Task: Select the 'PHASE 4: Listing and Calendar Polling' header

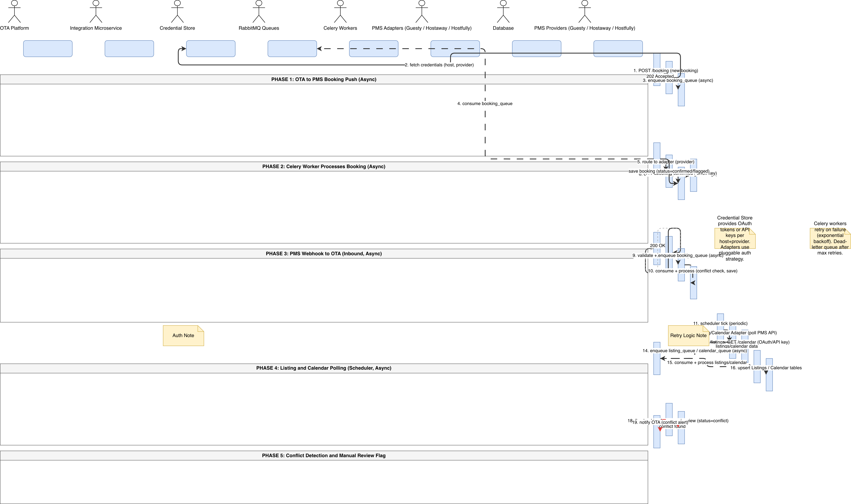Action: coord(324,368)
